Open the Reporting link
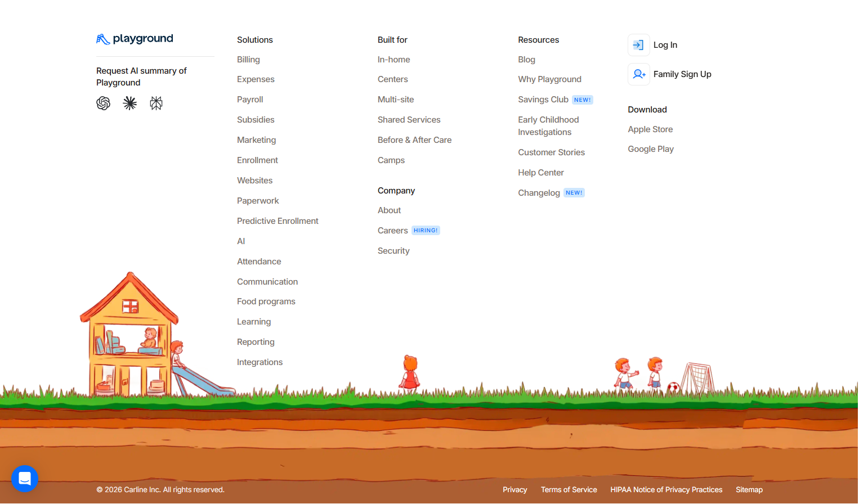 (x=256, y=342)
